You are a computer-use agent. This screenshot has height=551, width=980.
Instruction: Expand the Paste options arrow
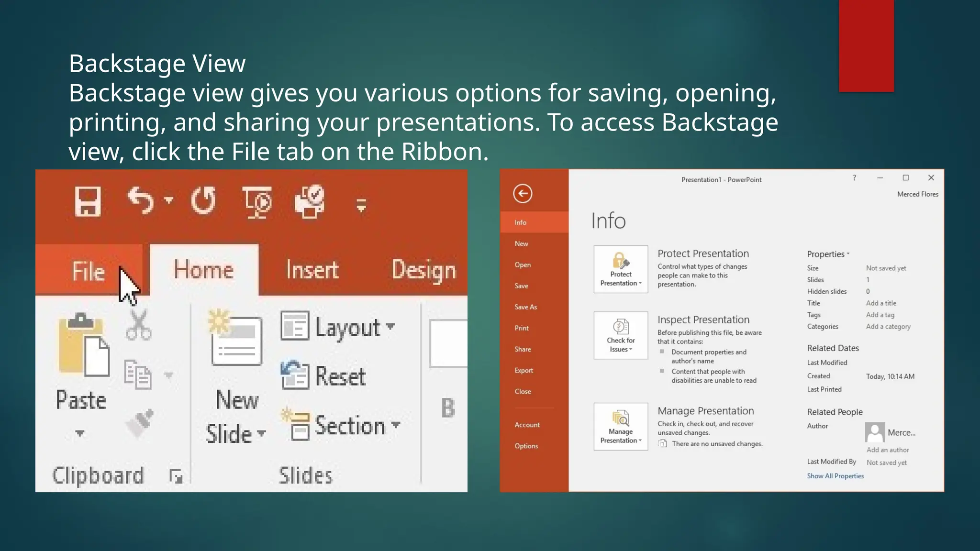(x=80, y=433)
